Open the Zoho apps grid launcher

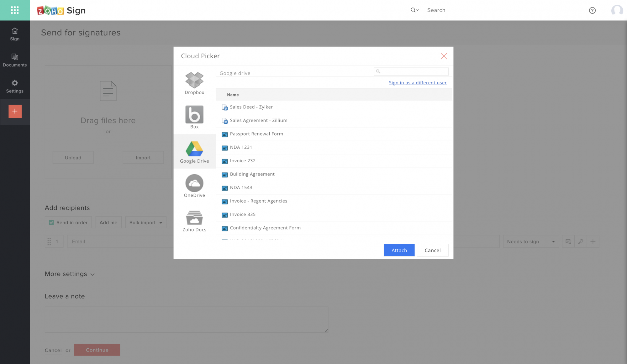pyautogui.click(x=15, y=10)
